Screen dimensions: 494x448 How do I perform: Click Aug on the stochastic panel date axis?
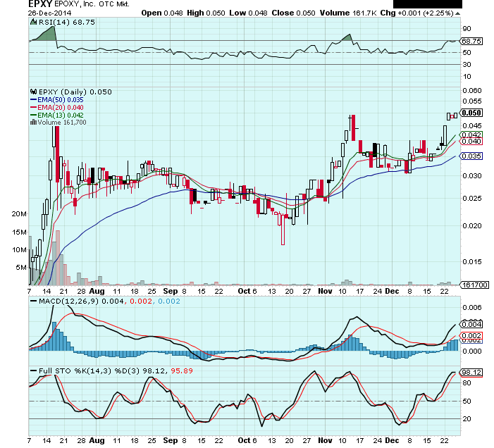pyautogui.click(x=97, y=440)
